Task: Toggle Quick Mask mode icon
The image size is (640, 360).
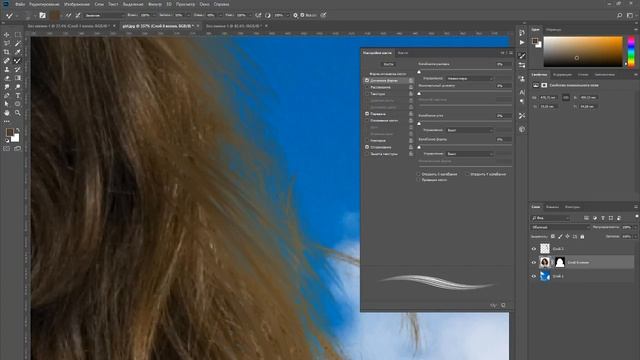Action: 7,149
